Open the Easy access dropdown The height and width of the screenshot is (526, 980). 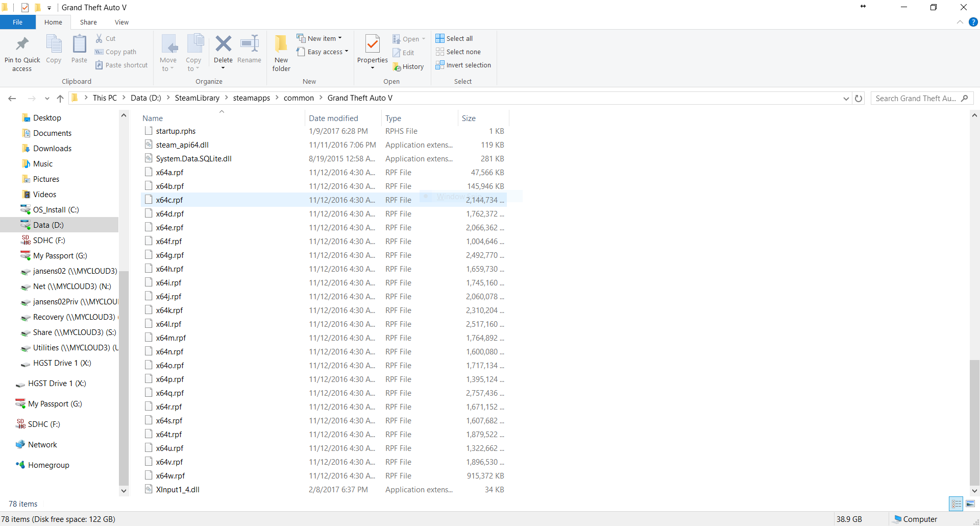pos(323,52)
